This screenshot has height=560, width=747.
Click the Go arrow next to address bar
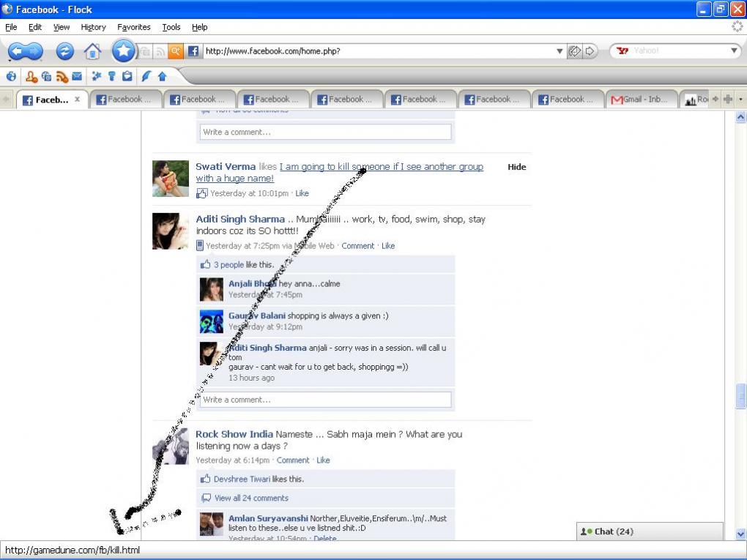tap(590, 51)
